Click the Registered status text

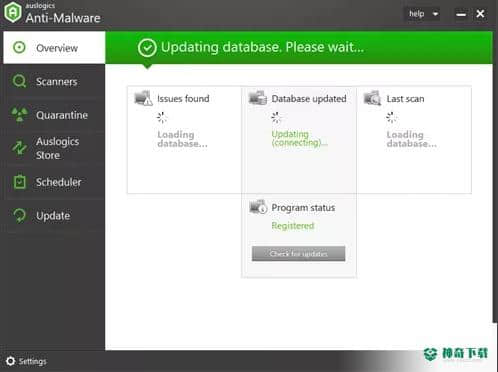coord(293,226)
